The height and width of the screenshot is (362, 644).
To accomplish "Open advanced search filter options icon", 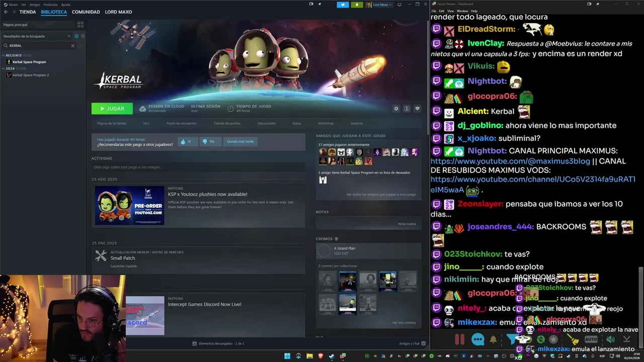I will click(x=80, y=46).
